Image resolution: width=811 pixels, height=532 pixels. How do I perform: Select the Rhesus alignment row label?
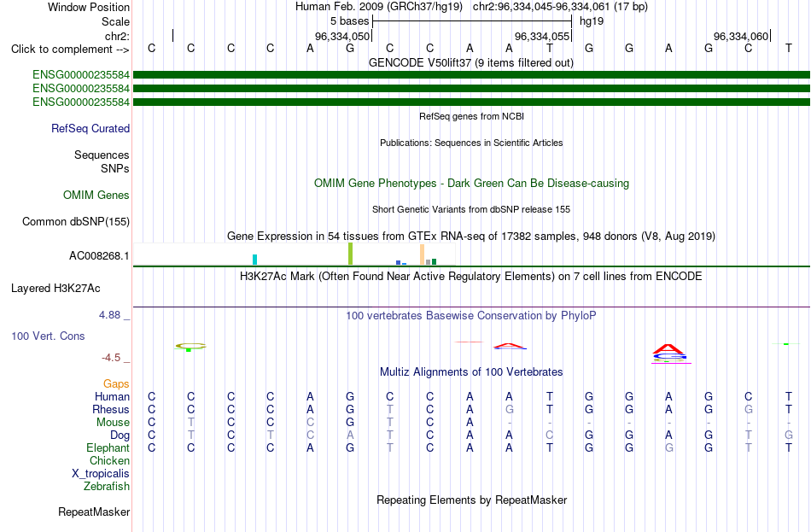pyautogui.click(x=111, y=409)
